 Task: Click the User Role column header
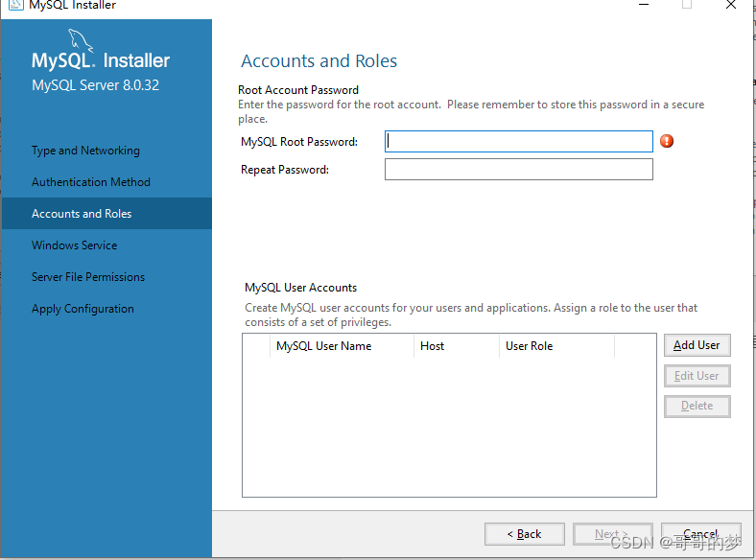556,346
